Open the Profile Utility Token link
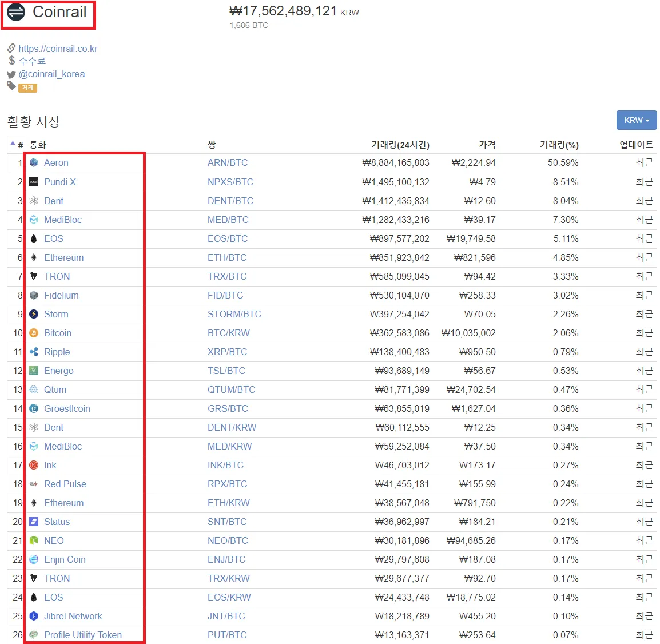The width and height of the screenshot is (660, 644). coord(83,635)
